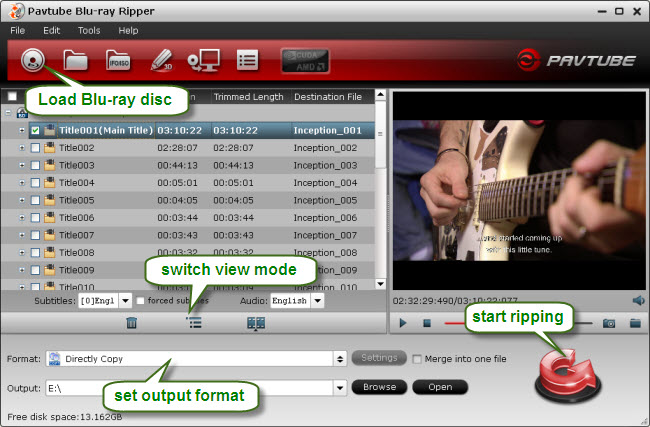Viewport: 650px width, 427px height.
Task: Click the title list scrollbar thumb
Action: [380, 134]
